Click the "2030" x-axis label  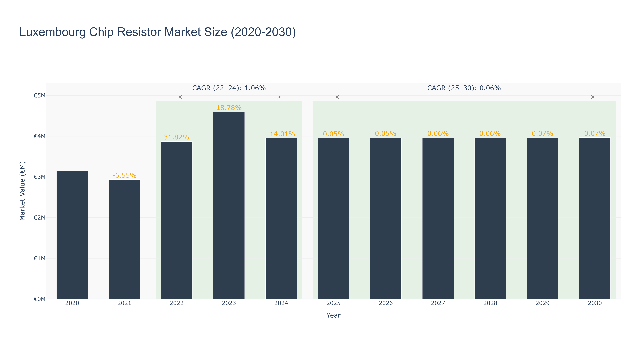(595, 303)
